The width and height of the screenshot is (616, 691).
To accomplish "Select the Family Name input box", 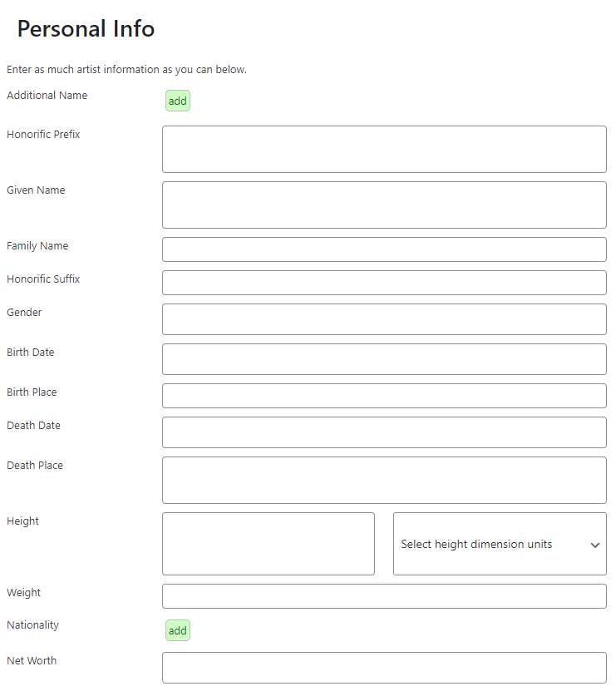I will click(x=384, y=249).
